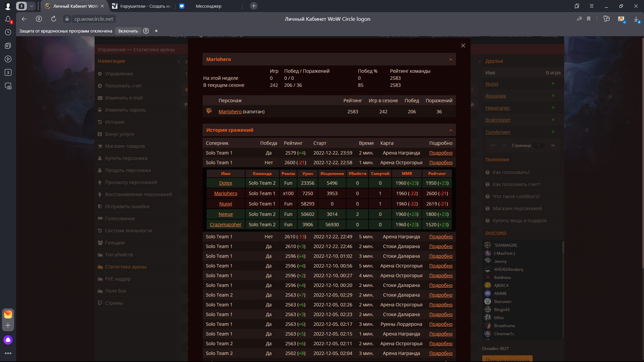
Task: Collapse the Mariohero team section
Action: coord(450,60)
